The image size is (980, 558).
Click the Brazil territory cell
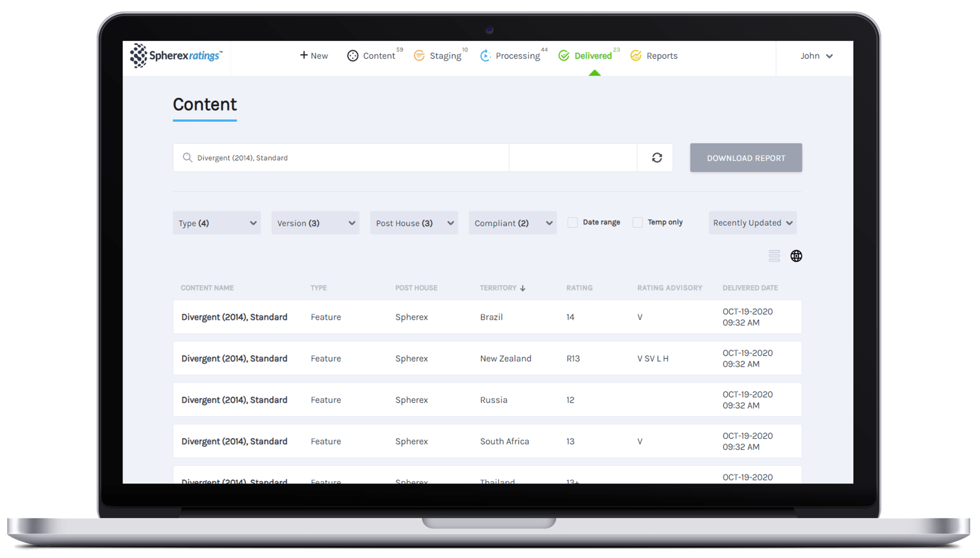[492, 317]
